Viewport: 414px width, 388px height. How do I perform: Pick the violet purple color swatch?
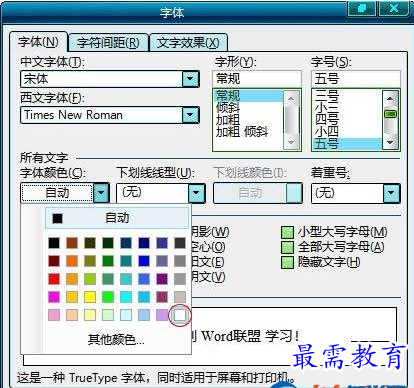pos(162,279)
